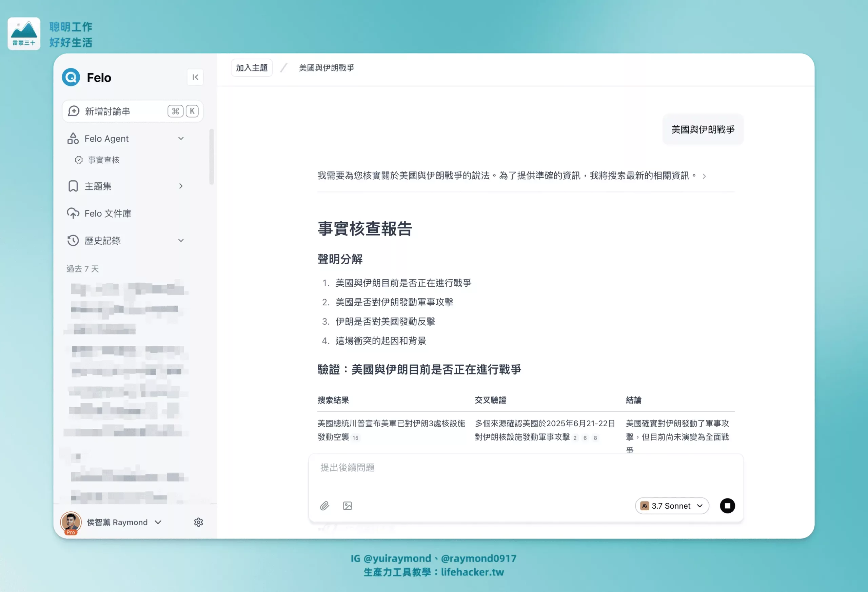Click list item 這場衝突的起因和背景
The width and height of the screenshot is (868, 592).
coord(381,341)
